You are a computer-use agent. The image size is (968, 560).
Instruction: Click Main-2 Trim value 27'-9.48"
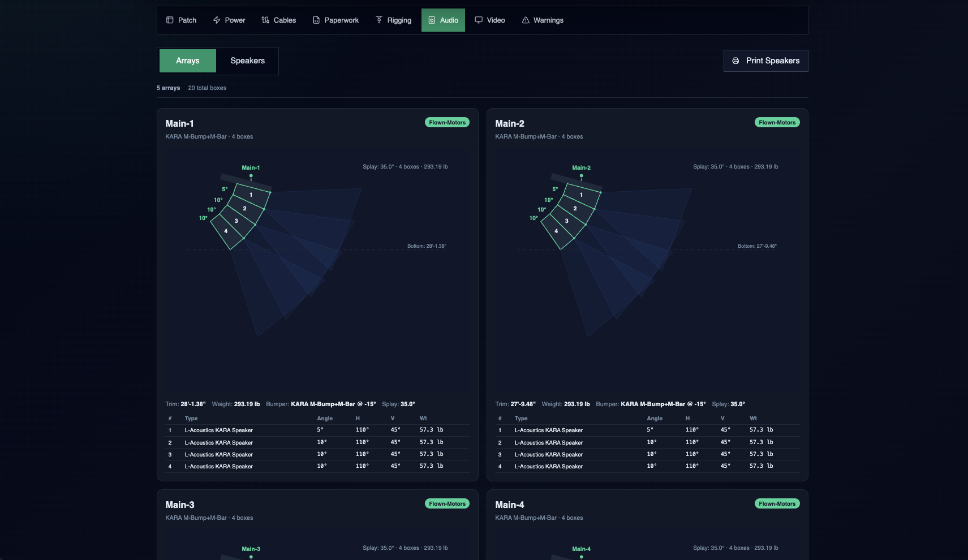coord(523,404)
